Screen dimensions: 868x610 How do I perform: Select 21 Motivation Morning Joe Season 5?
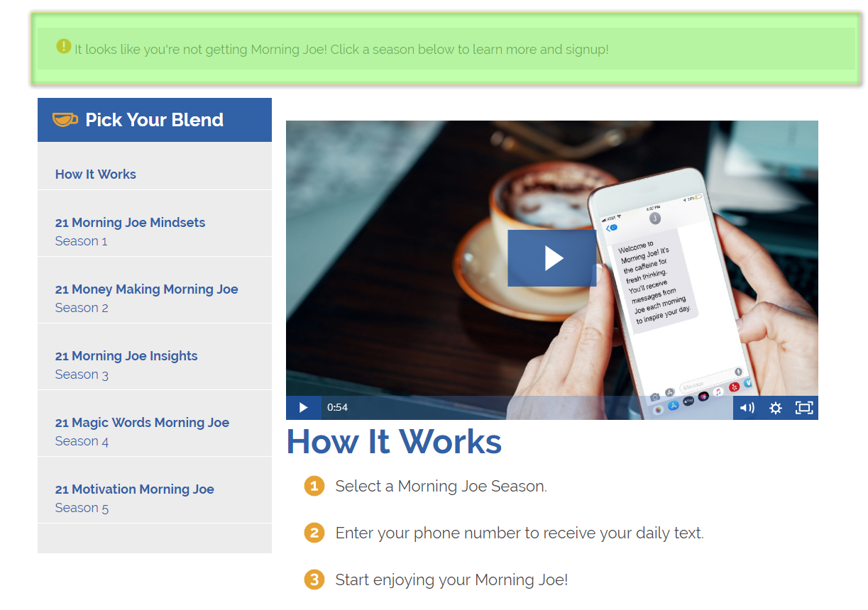(155, 498)
